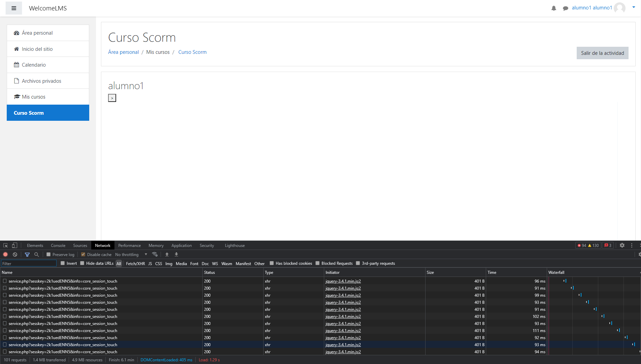Enable Hide data URLs checkbox
Viewport: 641px width, 364px height.
pos(82,263)
